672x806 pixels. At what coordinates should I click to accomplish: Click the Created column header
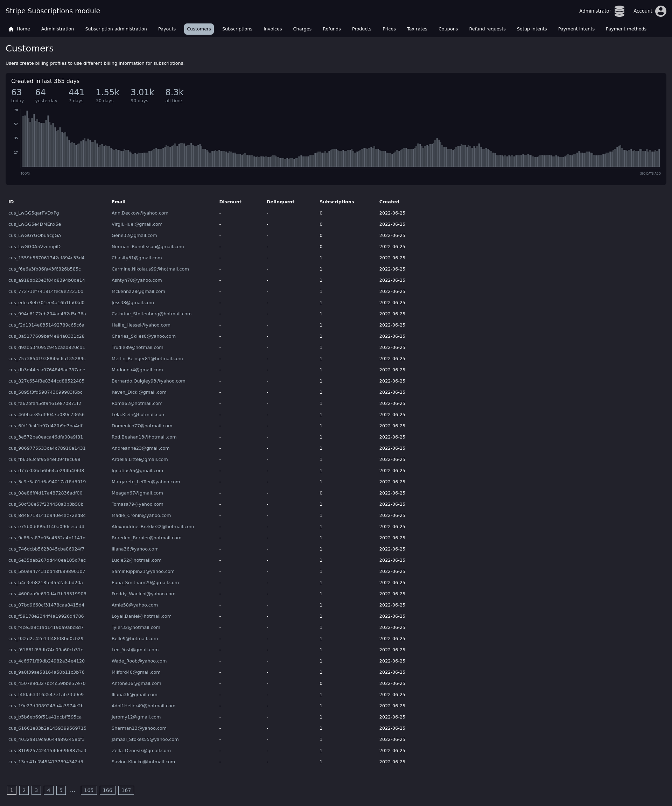tap(389, 202)
